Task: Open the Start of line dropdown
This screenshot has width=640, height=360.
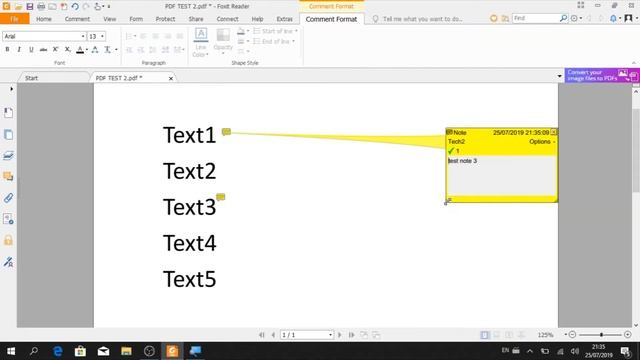Action: 276,31
